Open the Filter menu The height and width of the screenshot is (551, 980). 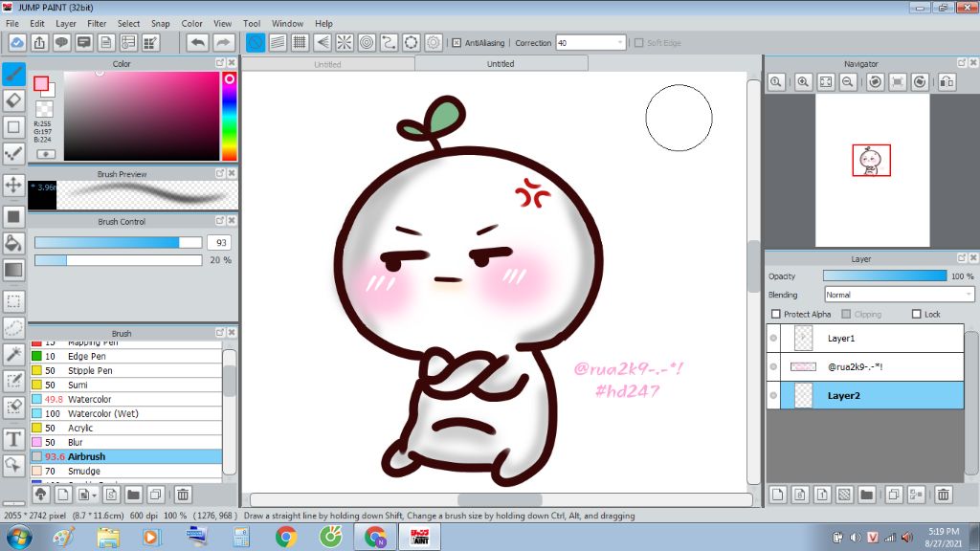97,23
